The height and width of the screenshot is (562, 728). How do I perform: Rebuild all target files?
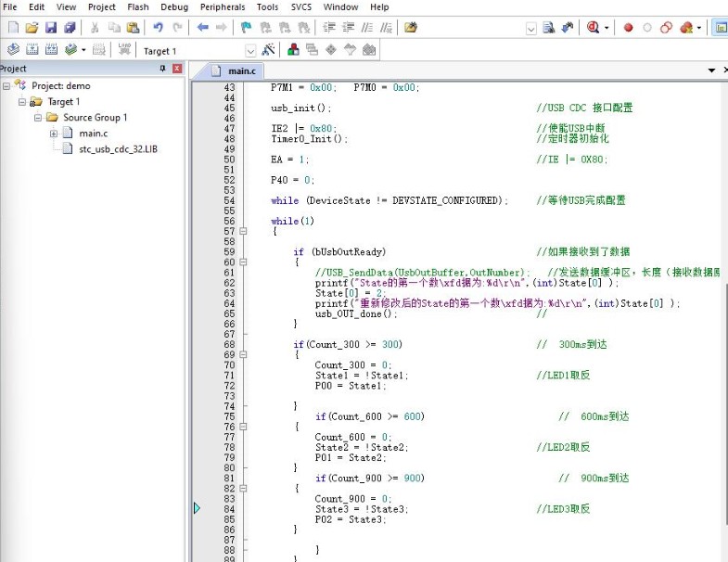51,49
